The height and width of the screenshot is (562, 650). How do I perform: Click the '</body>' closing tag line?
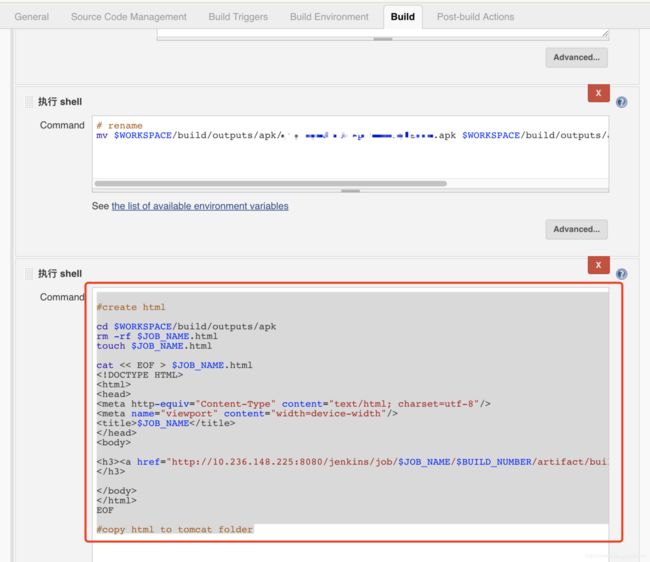click(x=116, y=491)
